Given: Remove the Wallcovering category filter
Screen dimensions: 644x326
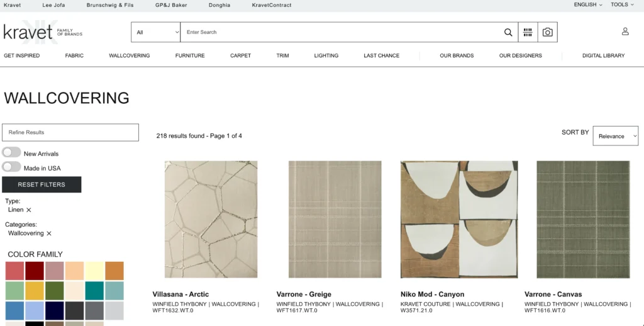Looking at the screenshot, I should pyautogui.click(x=49, y=233).
